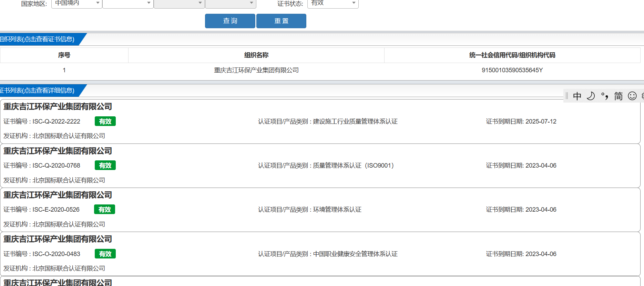Click row number 1 in organization table

coord(64,70)
